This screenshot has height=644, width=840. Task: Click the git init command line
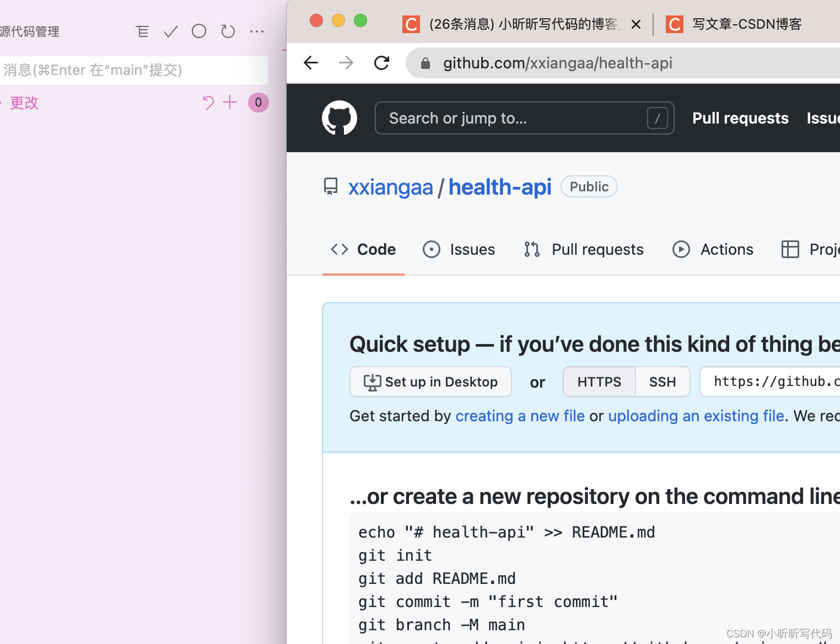(x=395, y=555)
